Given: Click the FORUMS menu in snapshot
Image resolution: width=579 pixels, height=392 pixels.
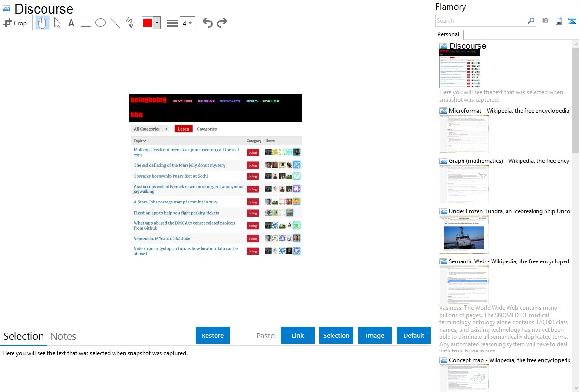Looking at the screenshot, I should pyautogui.click(x=271, y=101).
